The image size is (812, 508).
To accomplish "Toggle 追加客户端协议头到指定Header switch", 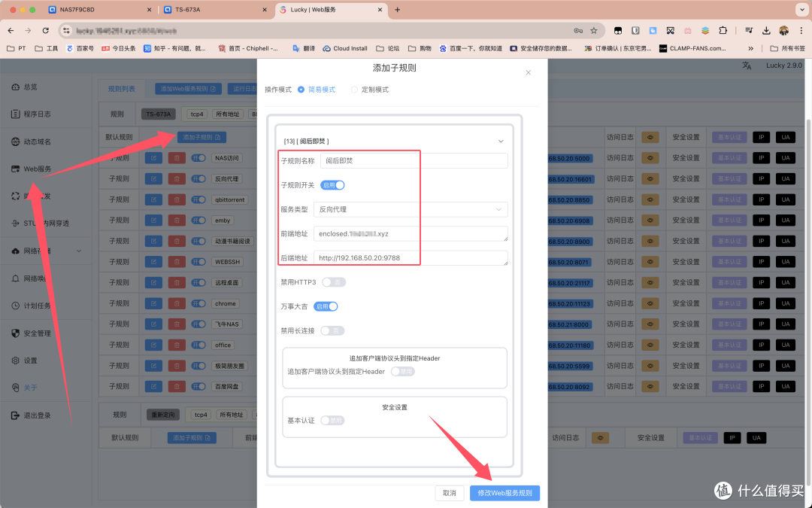I will click(x=402, y=372).
